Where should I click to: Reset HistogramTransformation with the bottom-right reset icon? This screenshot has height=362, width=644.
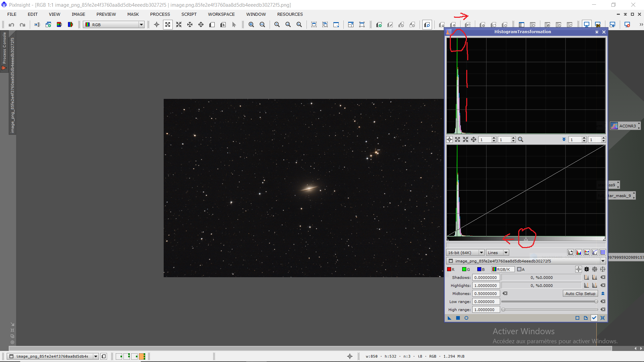pos(602,318)
